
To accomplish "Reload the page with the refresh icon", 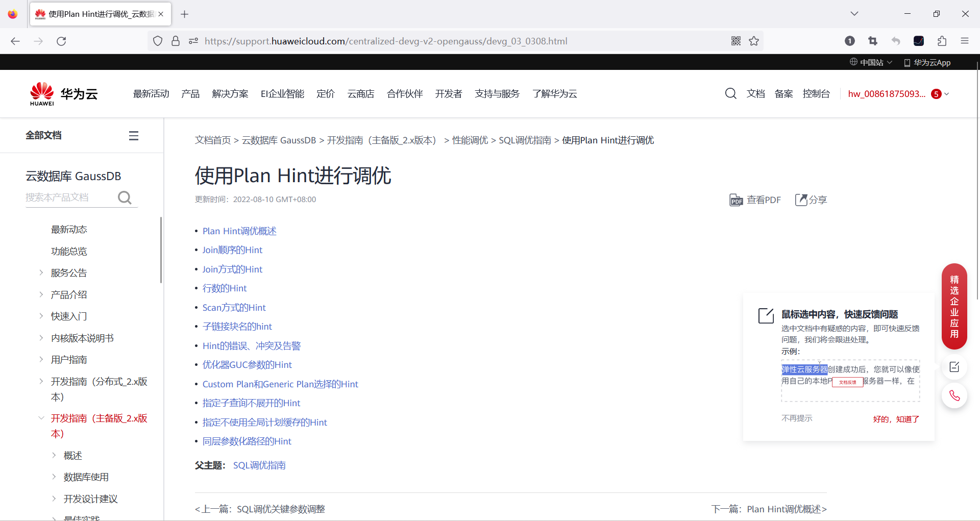I will point(61,41).
